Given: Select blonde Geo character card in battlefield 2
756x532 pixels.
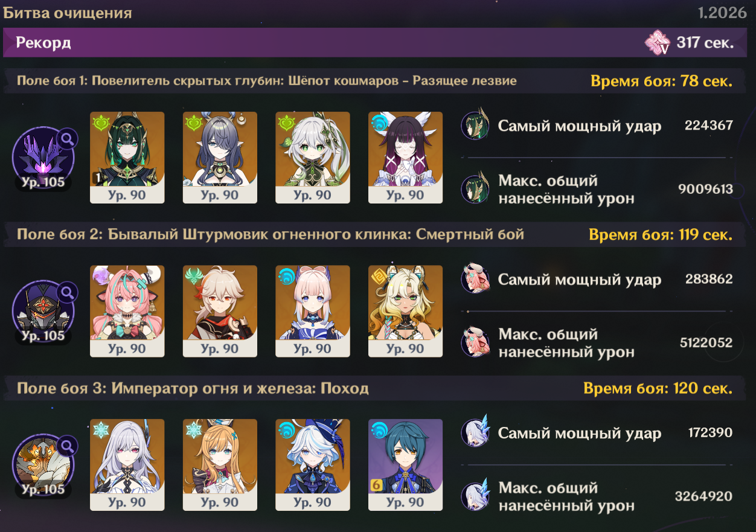Looking at the screenshot, I should [405, 311].
